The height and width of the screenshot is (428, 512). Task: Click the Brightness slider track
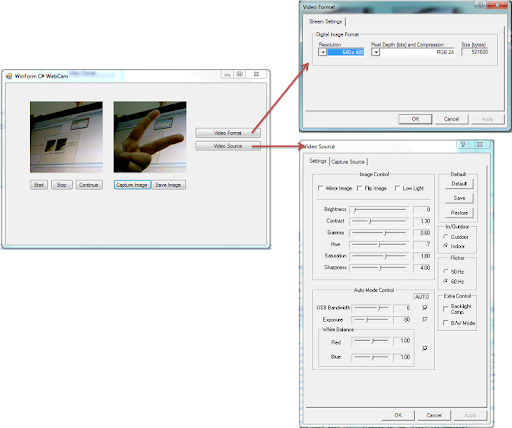[379, 210]
